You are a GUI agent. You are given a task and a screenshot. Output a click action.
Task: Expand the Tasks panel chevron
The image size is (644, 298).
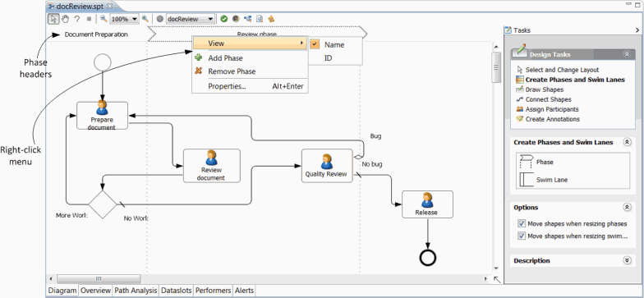tap(637, 30)
